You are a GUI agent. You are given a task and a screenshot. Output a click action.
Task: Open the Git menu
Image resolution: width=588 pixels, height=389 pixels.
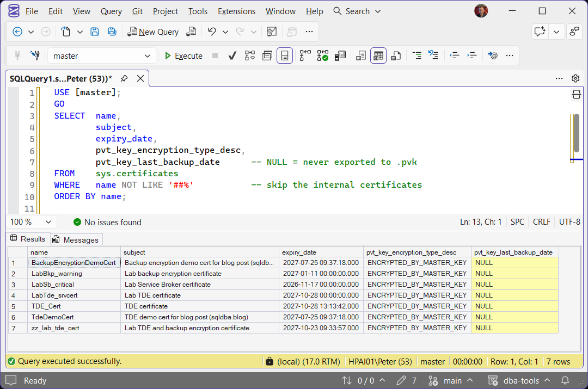pyautogui.click(x=137, y=11)
